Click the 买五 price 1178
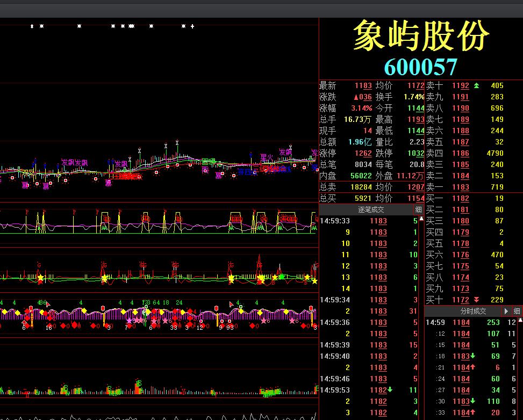Screen dimensions: 523x420 click(x=461, y=243)
